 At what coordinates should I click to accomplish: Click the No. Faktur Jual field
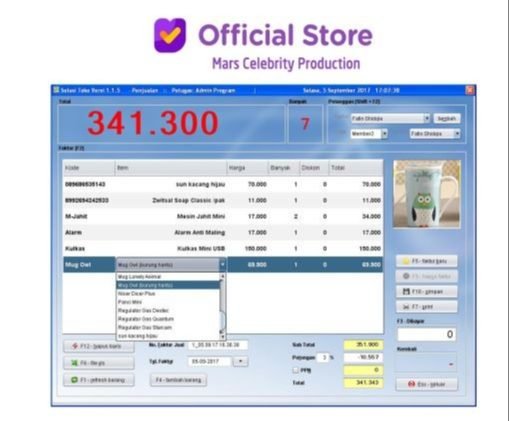(218, 345)
